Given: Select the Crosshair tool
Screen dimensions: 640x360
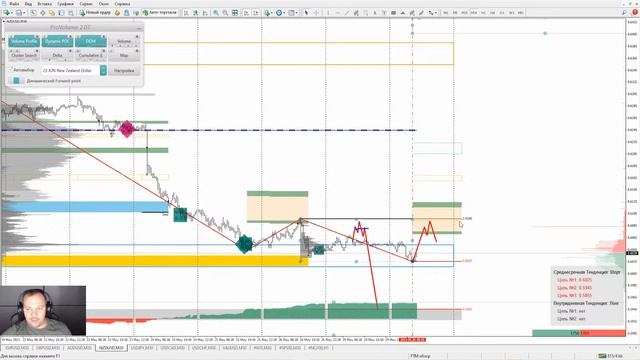Looking at the screenshot, I should tap(316, 13).
